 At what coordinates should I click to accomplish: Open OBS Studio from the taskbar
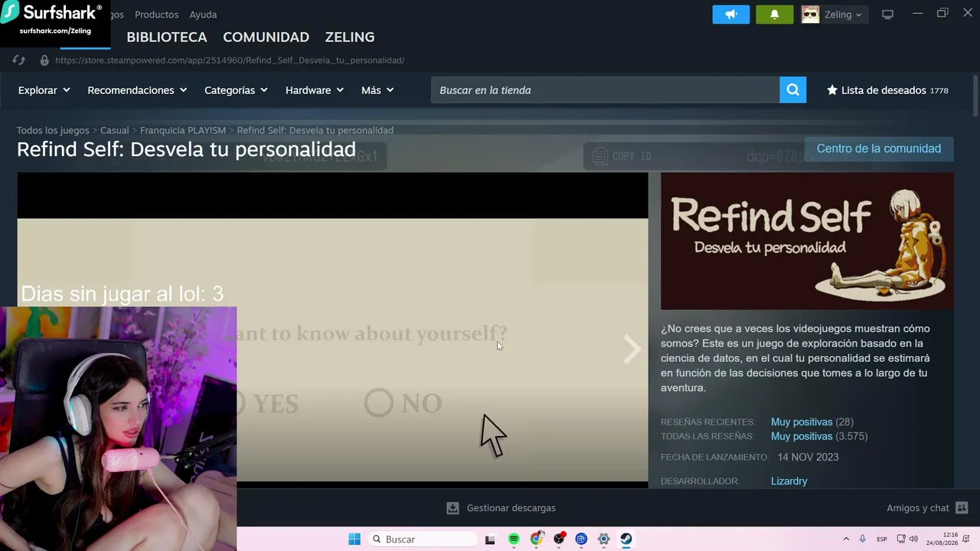(560, 540)
